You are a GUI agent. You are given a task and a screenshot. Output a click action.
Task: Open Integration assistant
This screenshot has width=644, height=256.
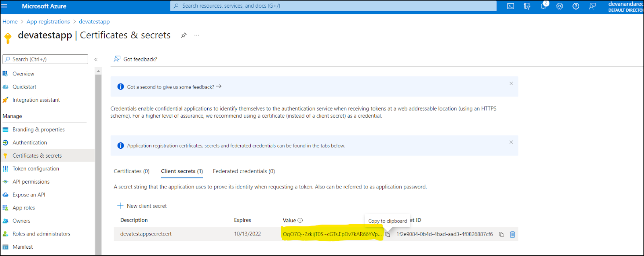coord(36,100)
